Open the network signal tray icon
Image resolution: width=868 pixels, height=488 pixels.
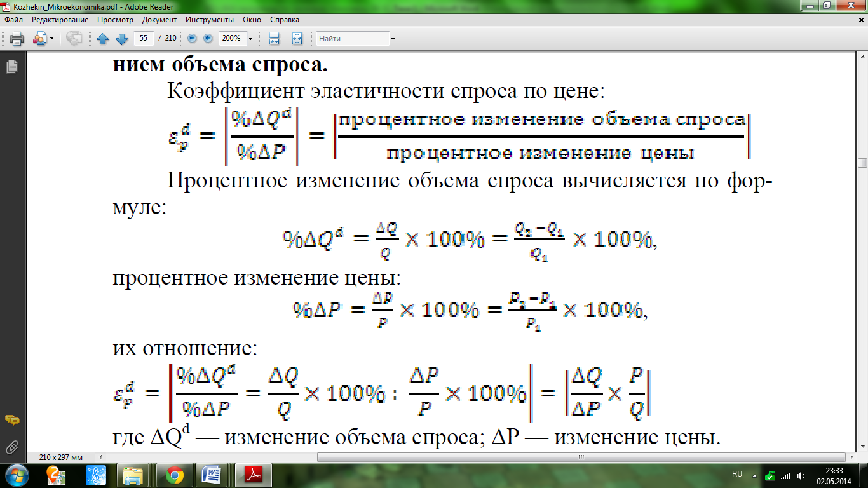[785, 475]
